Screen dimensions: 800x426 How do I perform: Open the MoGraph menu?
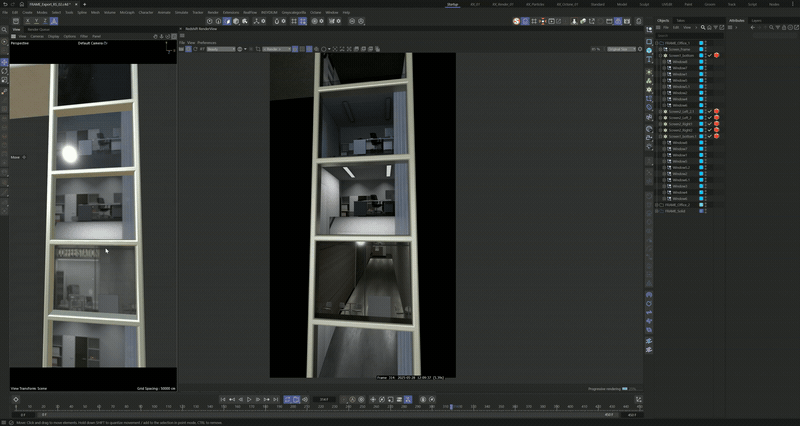coord(127,12)
